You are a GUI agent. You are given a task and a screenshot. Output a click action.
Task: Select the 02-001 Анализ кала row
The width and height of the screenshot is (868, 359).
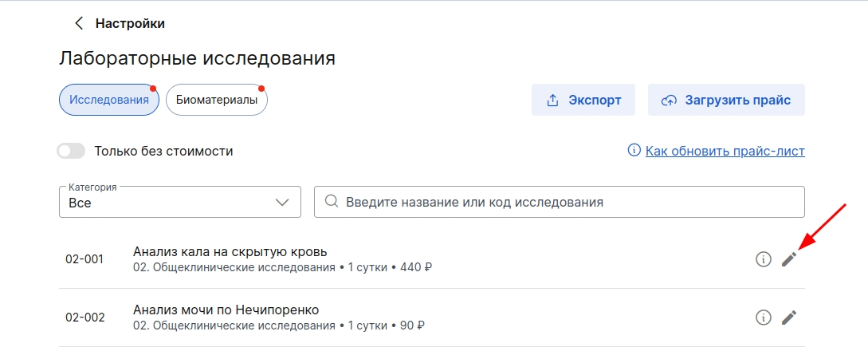pos(432,259)
